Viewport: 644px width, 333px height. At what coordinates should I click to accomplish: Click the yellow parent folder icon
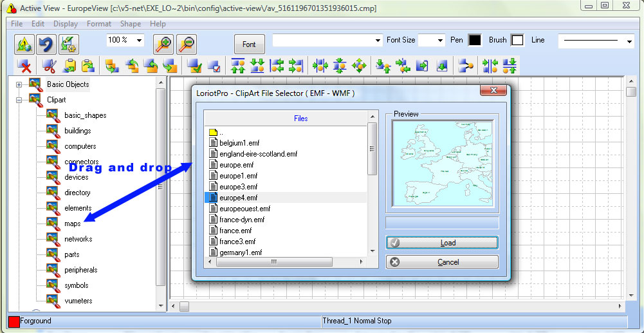click(213, 133)
